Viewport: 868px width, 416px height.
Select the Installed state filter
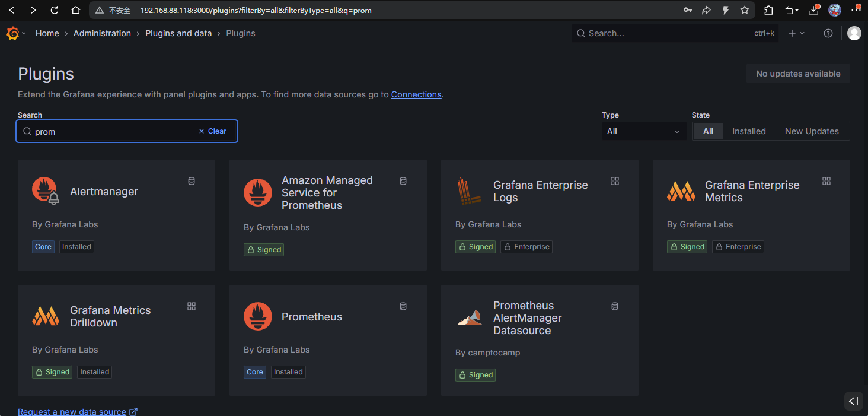(749, 131)
